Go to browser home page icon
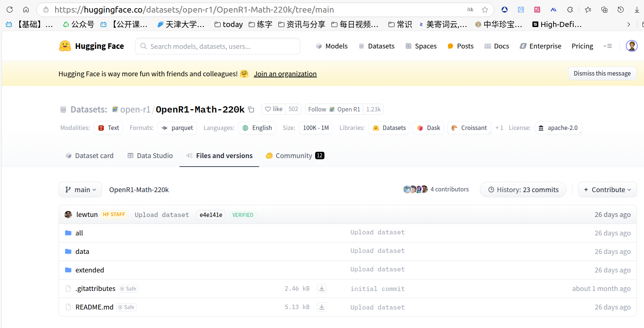Screen dimensions: 644x328 coord(26,10)
